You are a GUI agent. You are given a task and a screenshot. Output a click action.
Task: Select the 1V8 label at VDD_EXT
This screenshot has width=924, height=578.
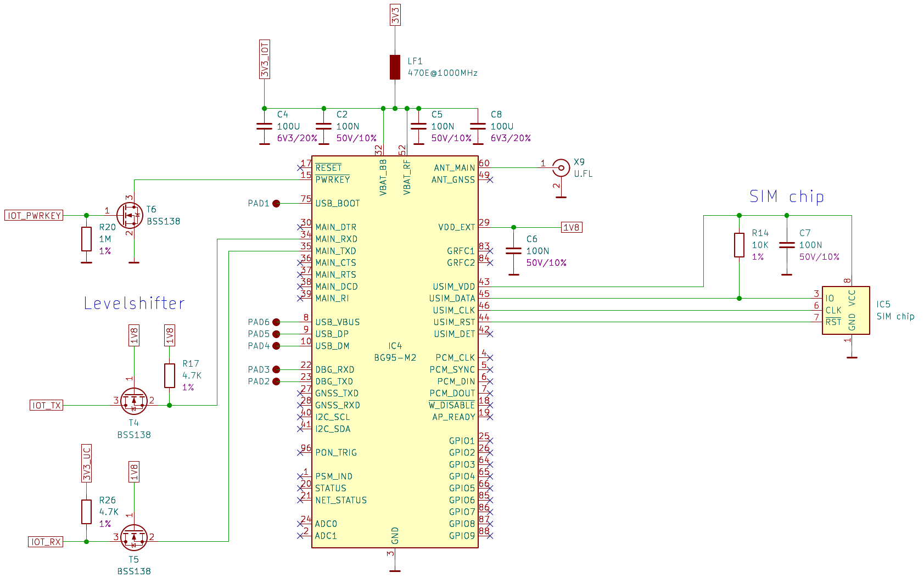point(572,227)
